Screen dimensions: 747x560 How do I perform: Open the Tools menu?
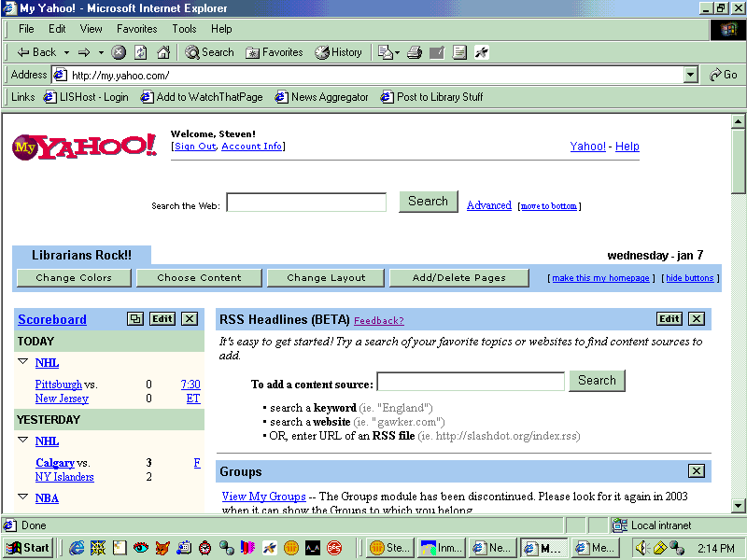184,29
